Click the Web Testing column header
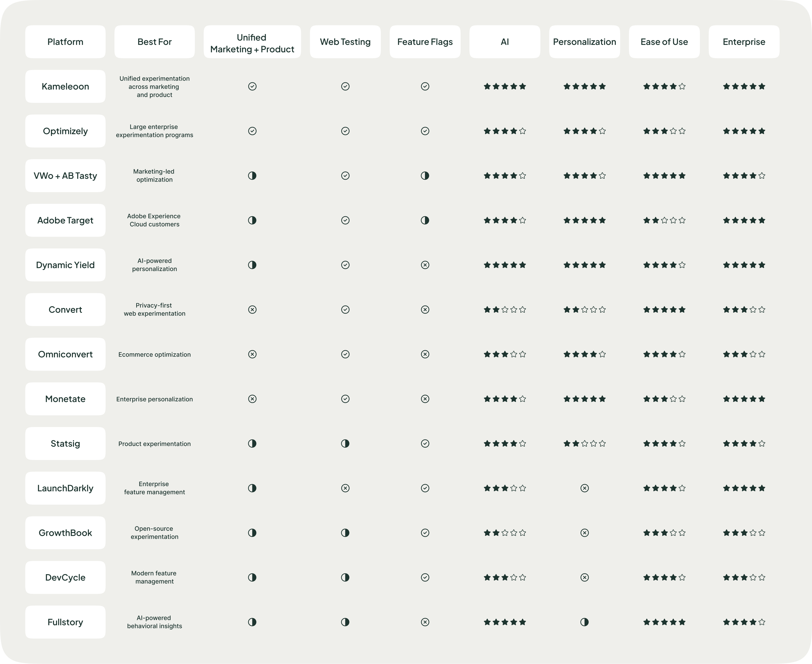This screenshot has width=812, height=664. click(345, 42)
